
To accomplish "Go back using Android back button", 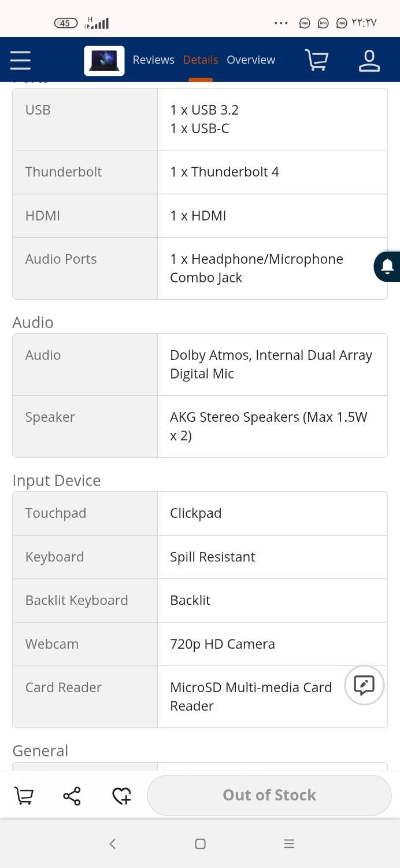I will click(x=113, y=844).
